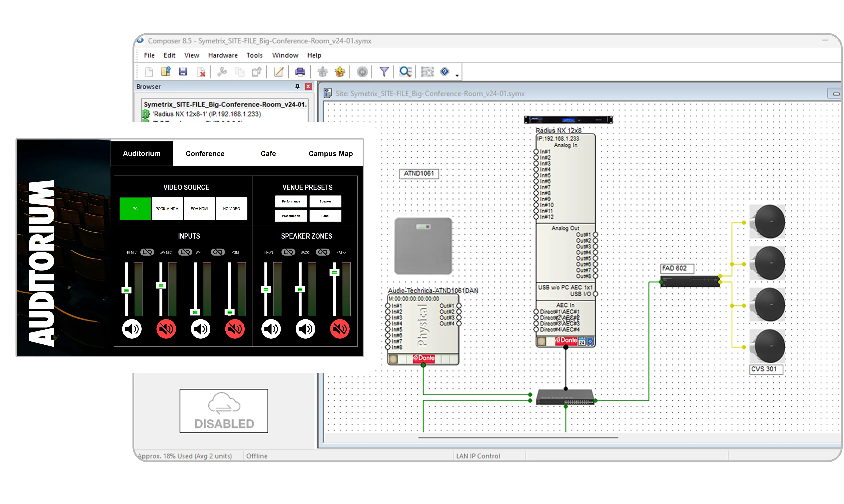Image resolution: width=844 pixels, height=504 pixels.
Task: Click the pencil edit notes icon
Action: pyautogui.click(x=278, y=72)
